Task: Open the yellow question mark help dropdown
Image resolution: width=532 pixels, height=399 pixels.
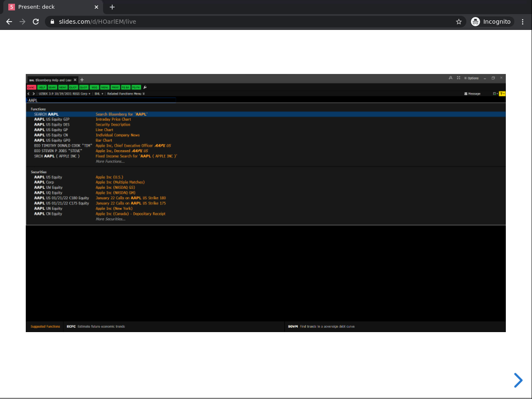Action: pyautogui.click(x=502, y=94)
